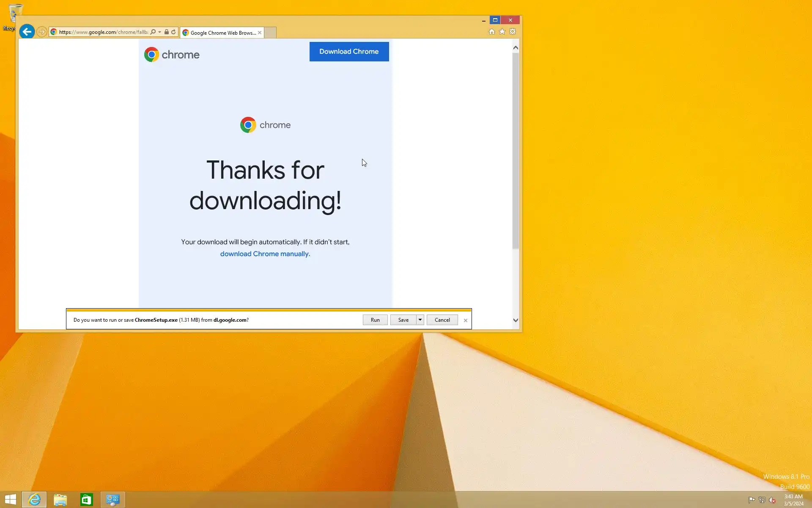This screenshot has width=812, height=508.
Task: Click the forward navigation arrow
Action: pos(41,32)
